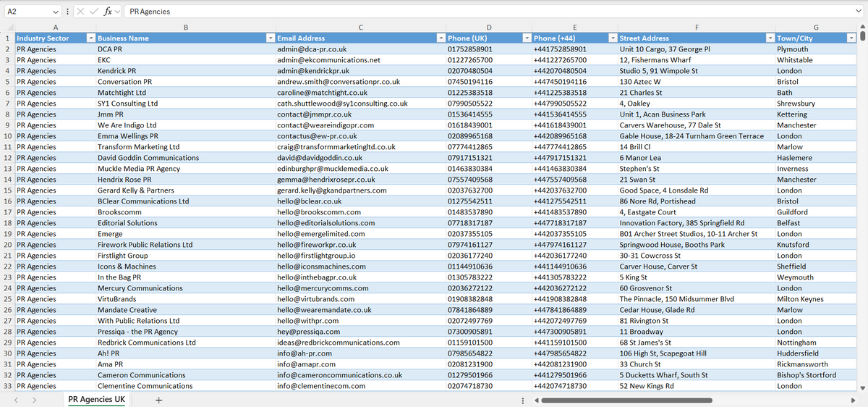Click the dots handle before horizontal scrollbar
The width and height of the screenshot is (868, 407).
(x=523, y=400)
